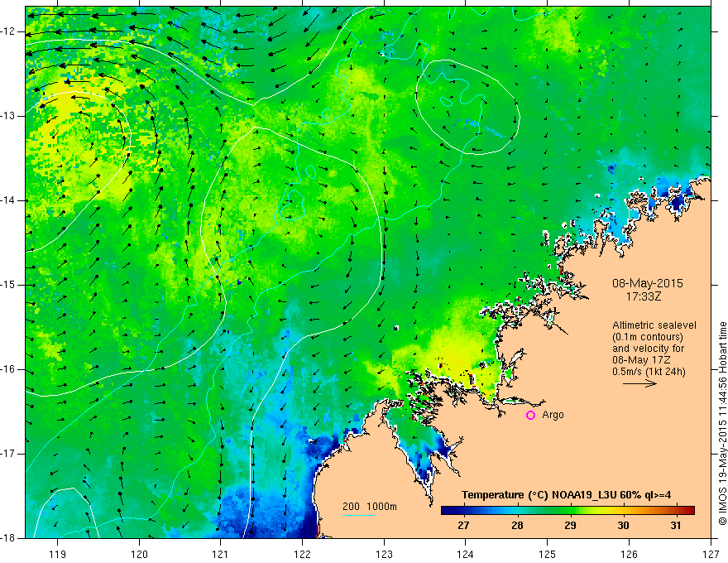Click the 200 1000m isobath legend text
Viewport: 728px width, 563px height.
(x=370, y=507)
